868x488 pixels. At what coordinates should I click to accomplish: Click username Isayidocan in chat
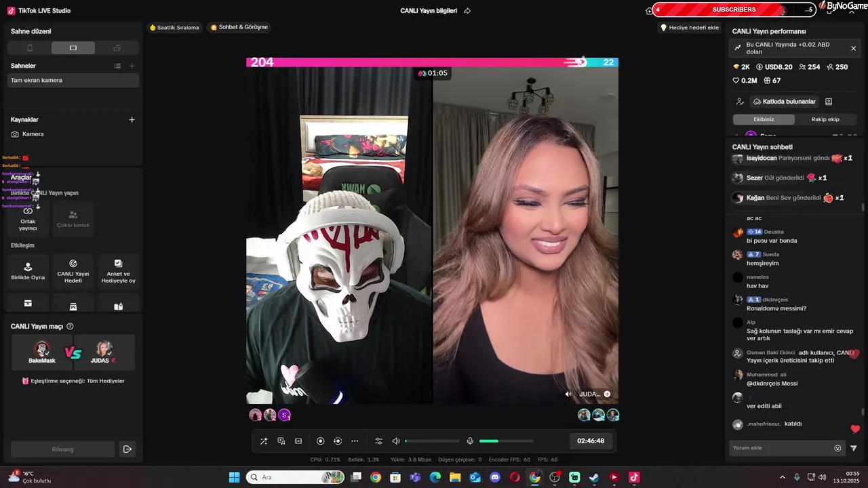[x=762, y=158]
